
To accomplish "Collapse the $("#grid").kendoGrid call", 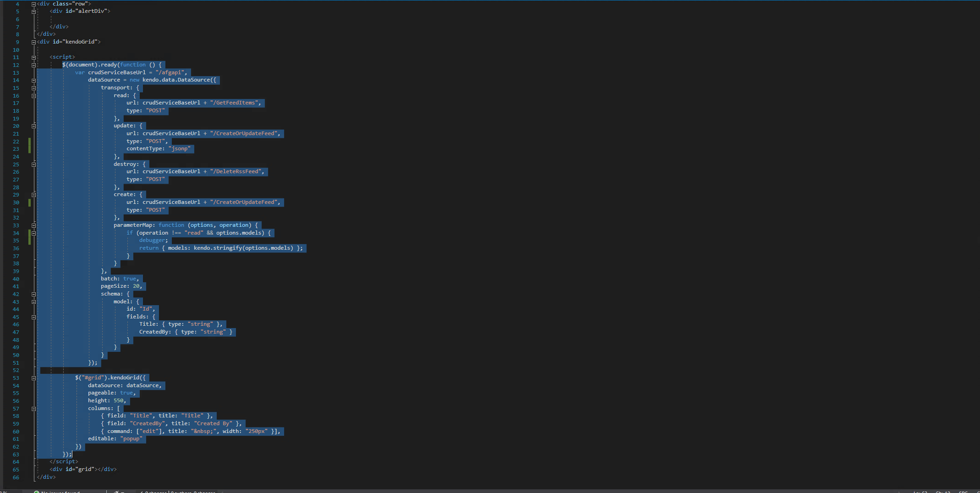I will (33, 378).
